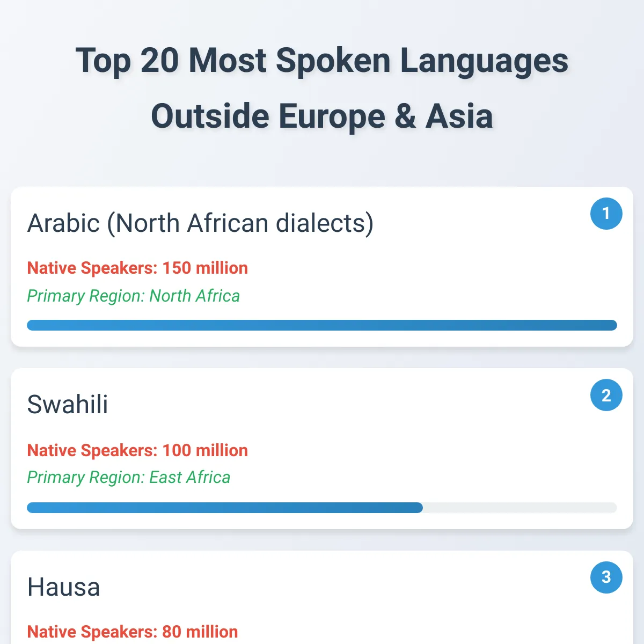Click the filled end of Swahili bar
This screenshot has width=644, height=644.
(x=418, y=508)
